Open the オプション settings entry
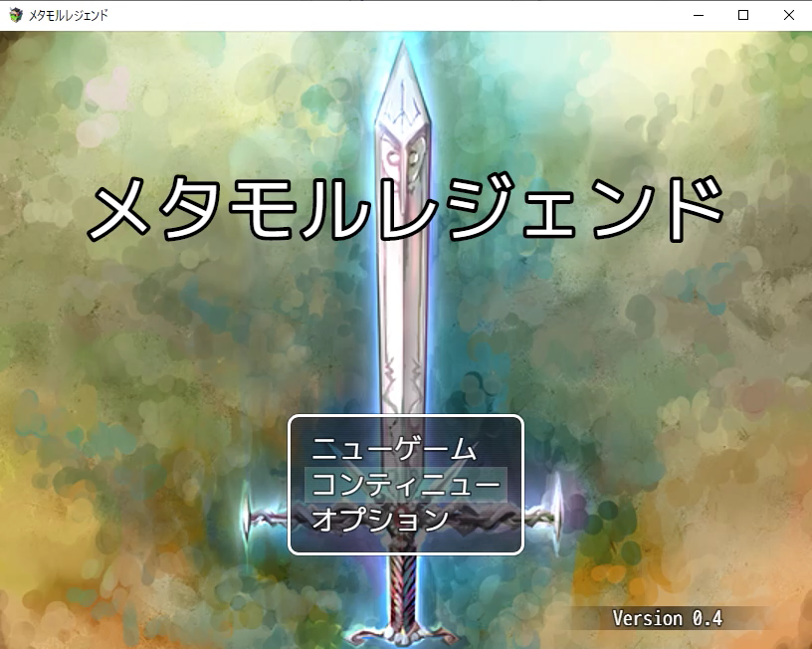 point(380,519)
